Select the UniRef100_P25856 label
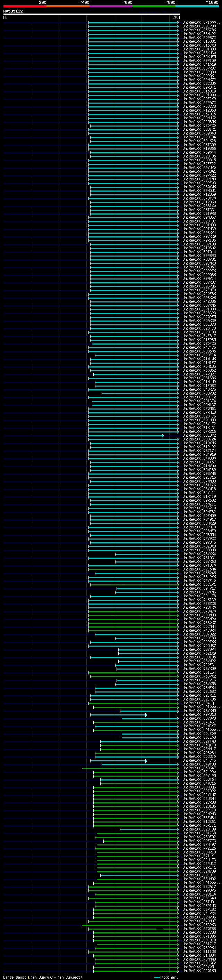Image resolution: width=222 pixels, height=980 pixels. [x=199, y=122]
